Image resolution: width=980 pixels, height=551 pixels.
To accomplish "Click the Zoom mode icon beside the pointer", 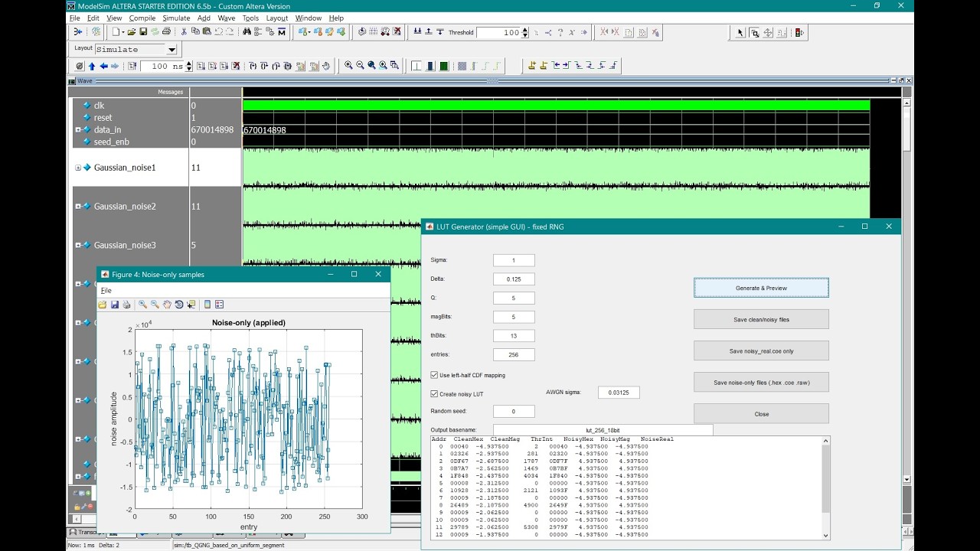I will 755,33.
